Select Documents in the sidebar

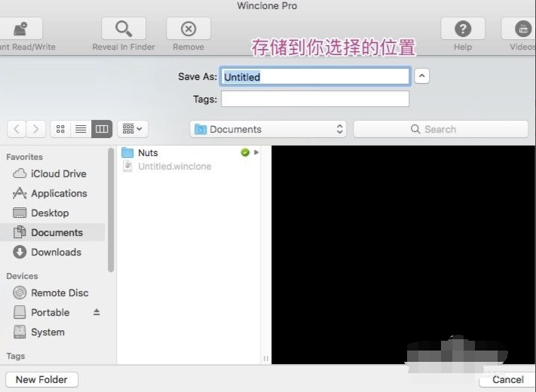tap(53, 232)
